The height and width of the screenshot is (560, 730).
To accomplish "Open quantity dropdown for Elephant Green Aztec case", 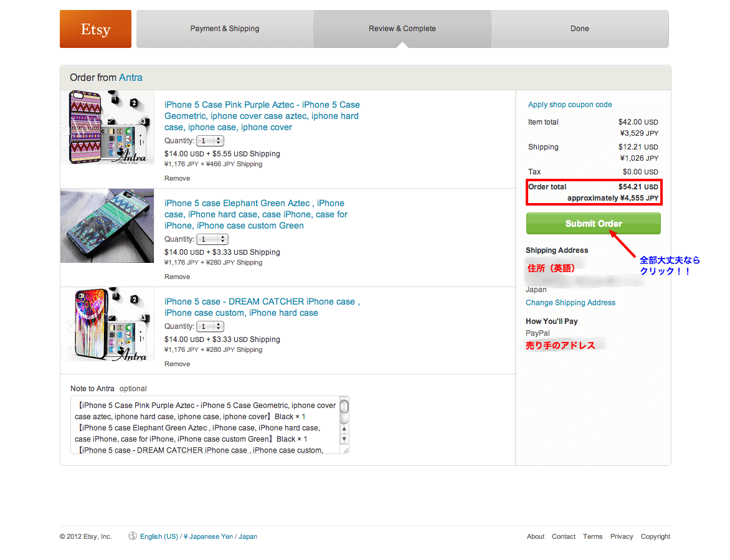I will point(212,239).
